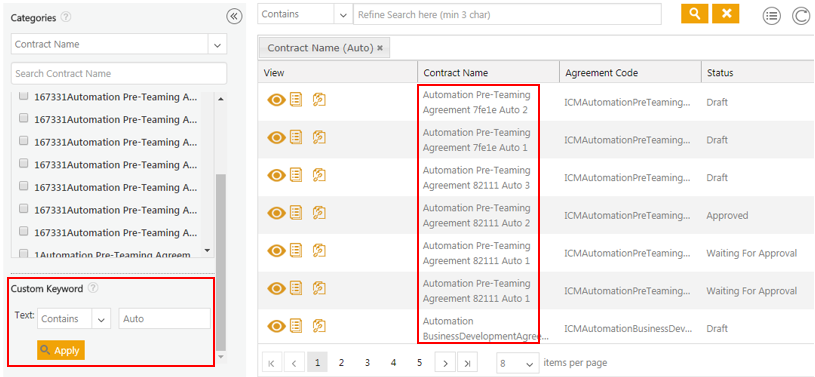View the 7fe1e Auto 2 agreement via its eye icon
The height and width of the screenshot is (377, 815).
coord(277,100)
